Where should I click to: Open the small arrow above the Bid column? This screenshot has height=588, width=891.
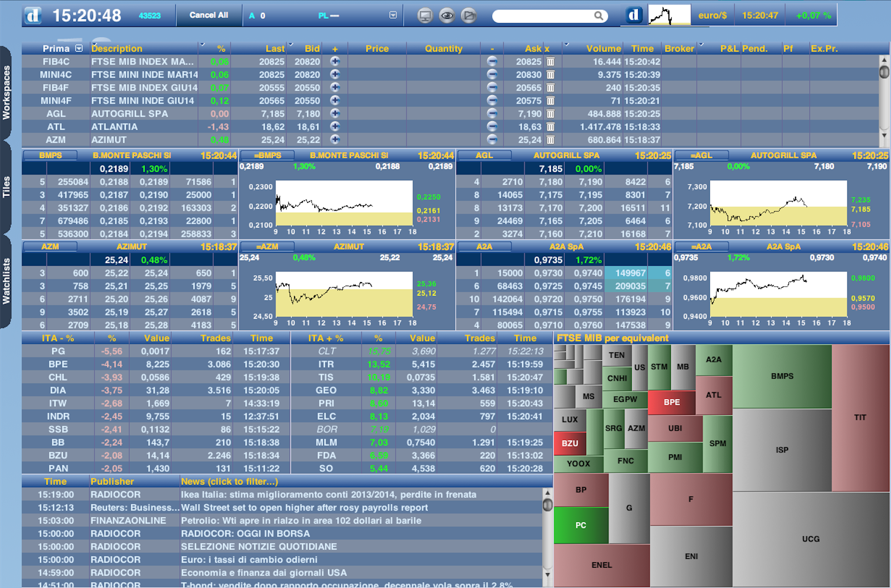291,45
